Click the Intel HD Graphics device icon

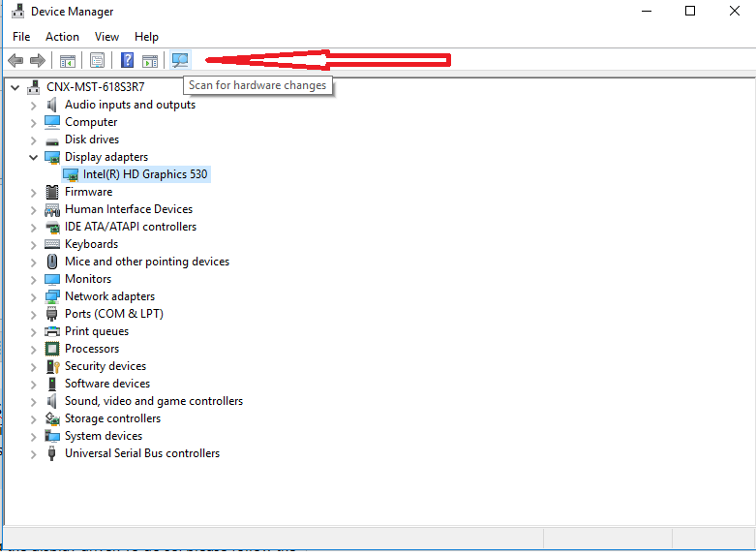click(71, 174)
